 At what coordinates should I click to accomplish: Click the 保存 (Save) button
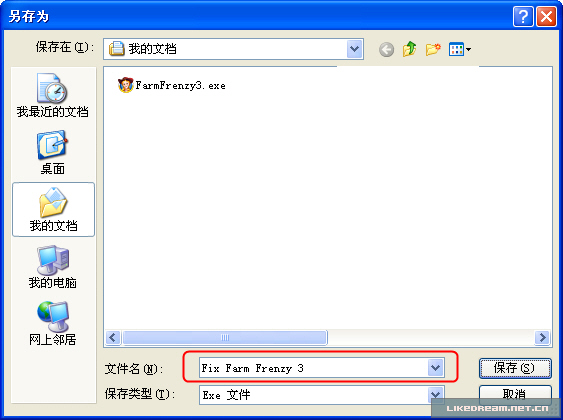click(515, 368)
